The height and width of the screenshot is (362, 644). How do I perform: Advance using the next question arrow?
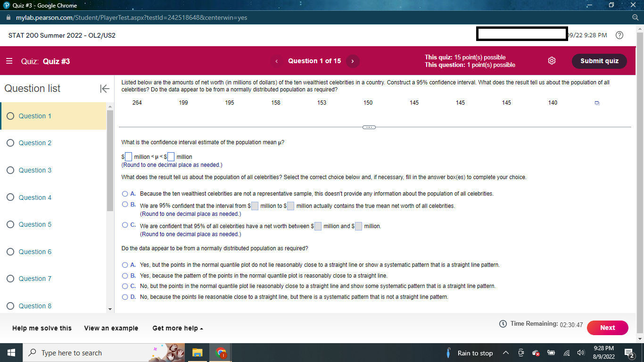pyautogui.click(x=353, y=61)
